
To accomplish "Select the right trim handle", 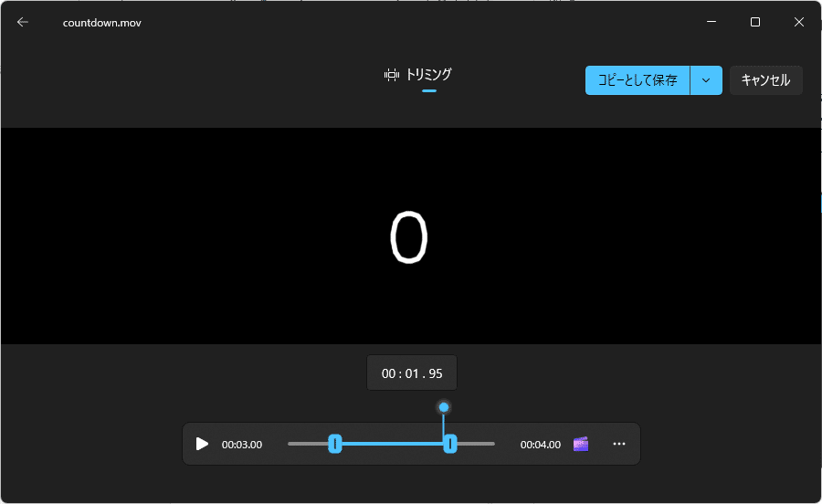I will tap(450, 445).
